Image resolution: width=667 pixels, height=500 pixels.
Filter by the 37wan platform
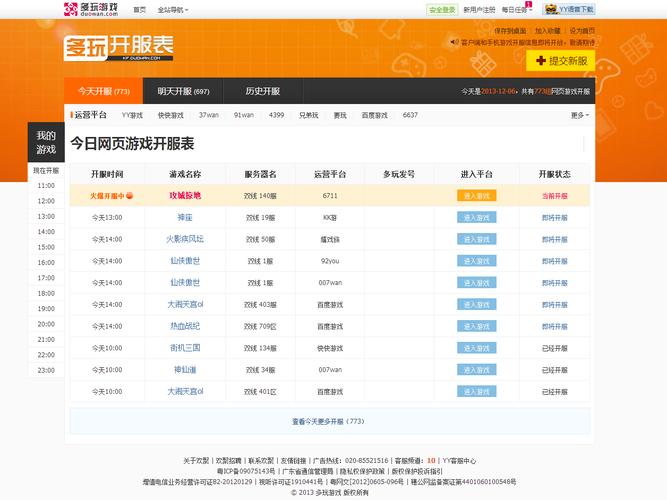[x=208, y=115]
